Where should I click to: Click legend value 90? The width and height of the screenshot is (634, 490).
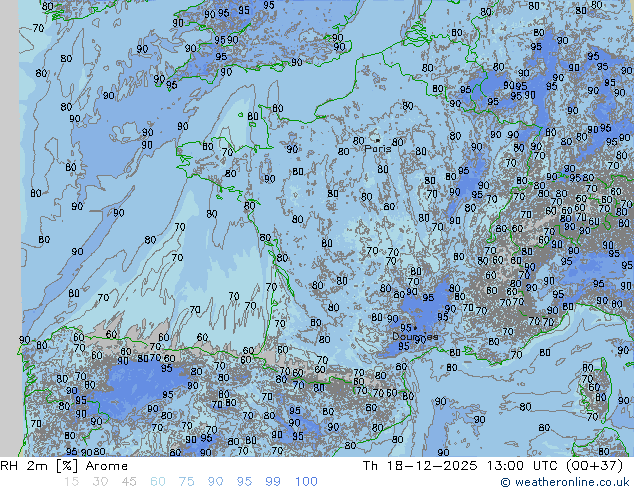tap(216, 482)
